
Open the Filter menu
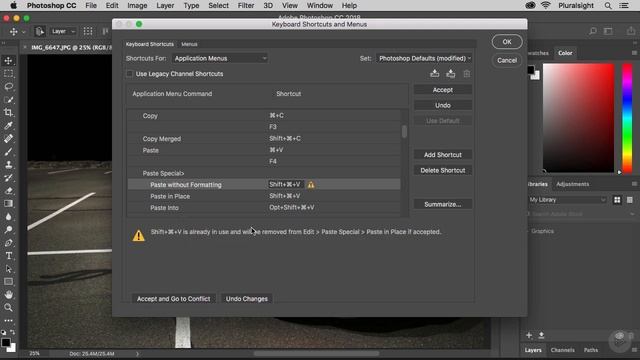pyautogui.click(x=246, y=6)
